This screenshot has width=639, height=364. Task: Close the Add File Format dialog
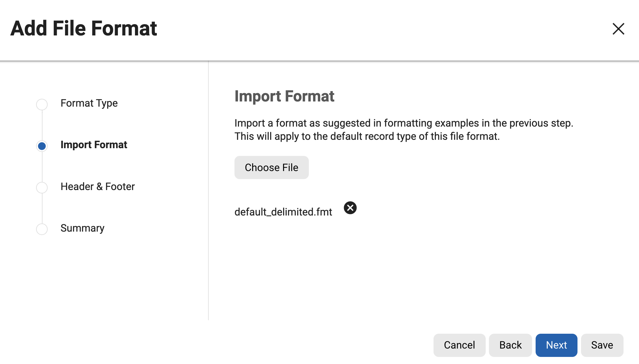pyautogui.click(x=618, y=29)
